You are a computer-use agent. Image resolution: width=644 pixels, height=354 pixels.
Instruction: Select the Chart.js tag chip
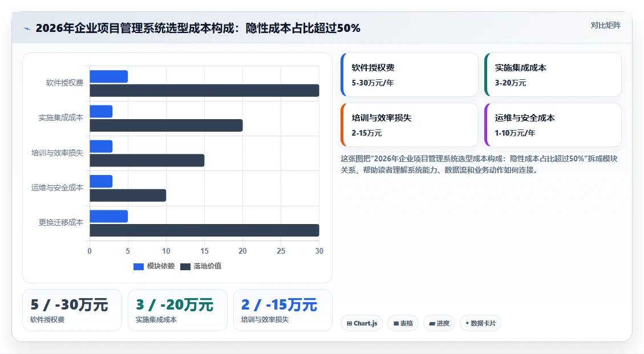tap(362, 323)
